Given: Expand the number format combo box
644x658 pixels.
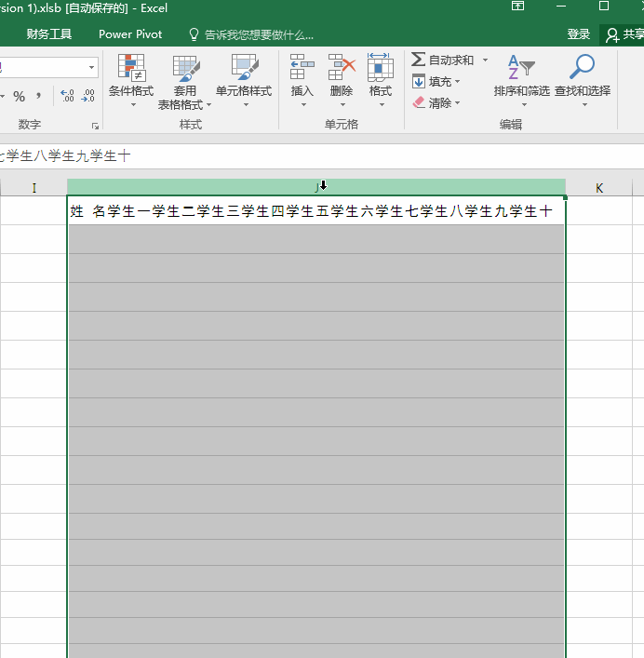Looking at the screenshot, I should (x=91, y=68).
